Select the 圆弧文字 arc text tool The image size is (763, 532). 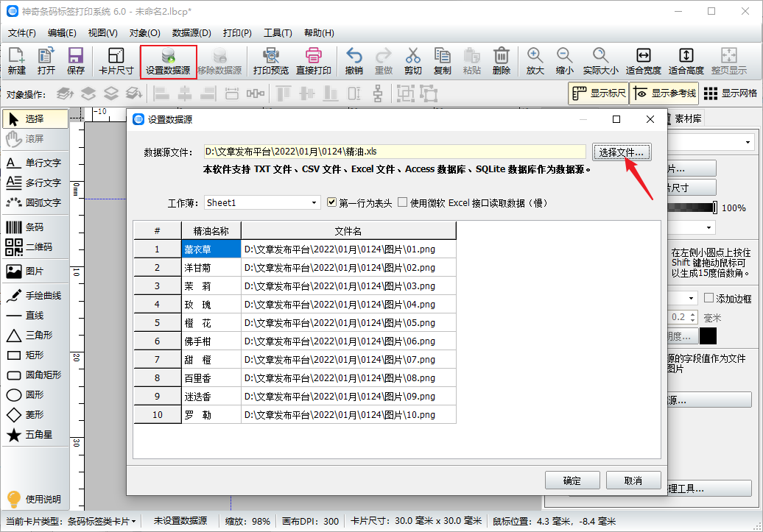[34, 202]
